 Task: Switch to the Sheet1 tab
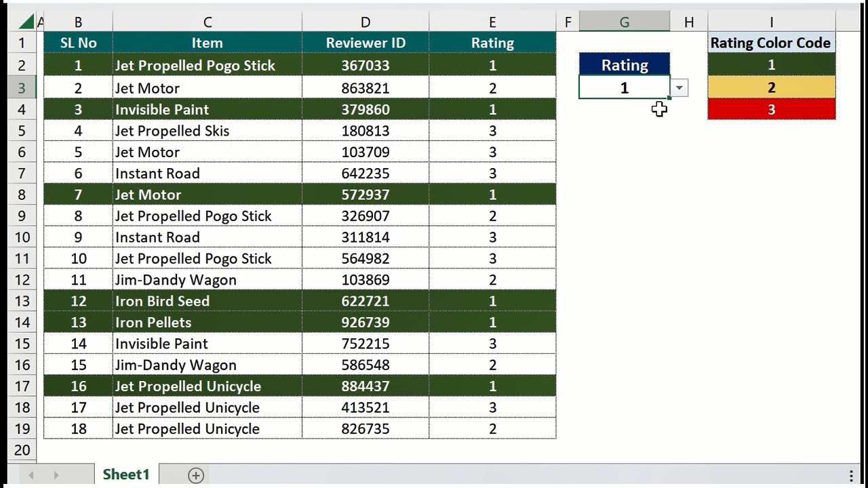pos(125,474)
